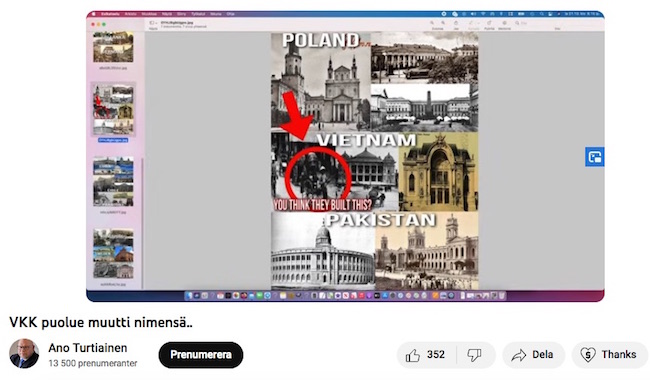Click the thumbs-down dislike icon
The width and height of the screenshot is (650, 380).
(474, 355)
